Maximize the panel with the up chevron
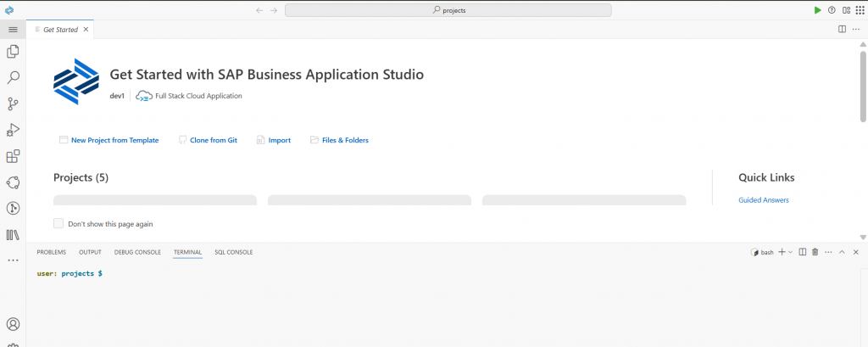The height and width of the screenshot is (347, 868). point(842,252)
